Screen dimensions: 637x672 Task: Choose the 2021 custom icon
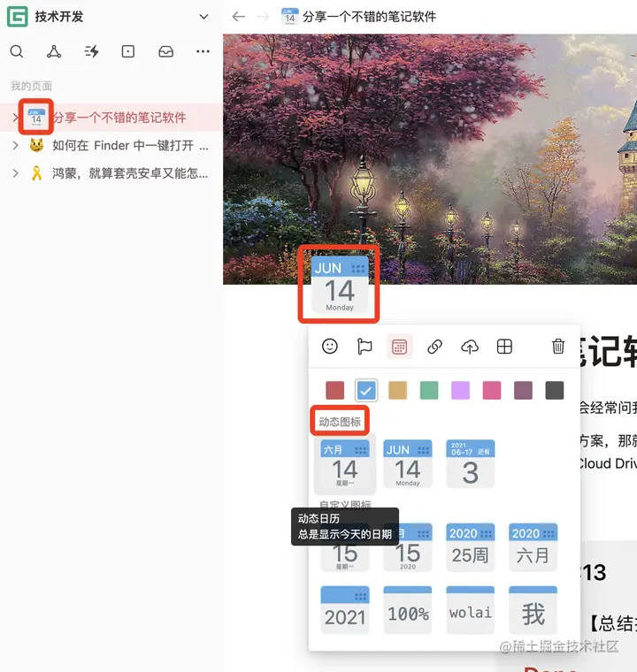coord(345,610)
